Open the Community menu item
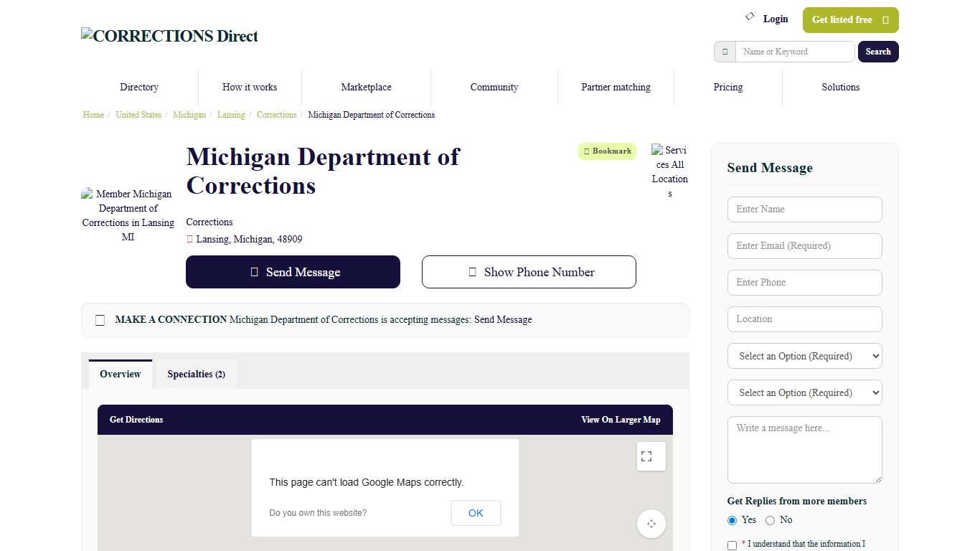980x551 pixels. coord(494,87)
